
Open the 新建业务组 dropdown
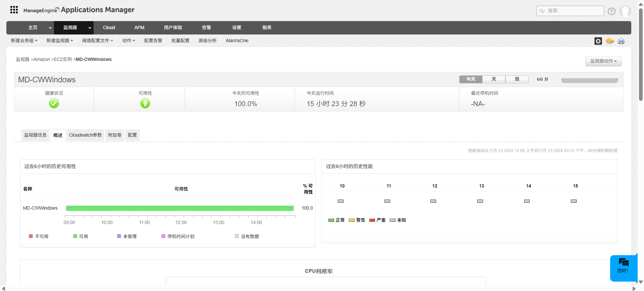point(24,41)
